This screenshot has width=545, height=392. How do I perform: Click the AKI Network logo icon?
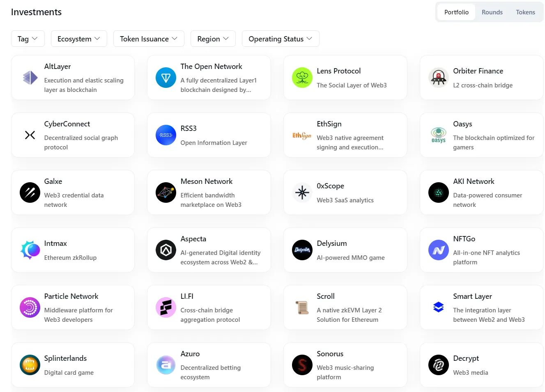(x=439, y=193)
